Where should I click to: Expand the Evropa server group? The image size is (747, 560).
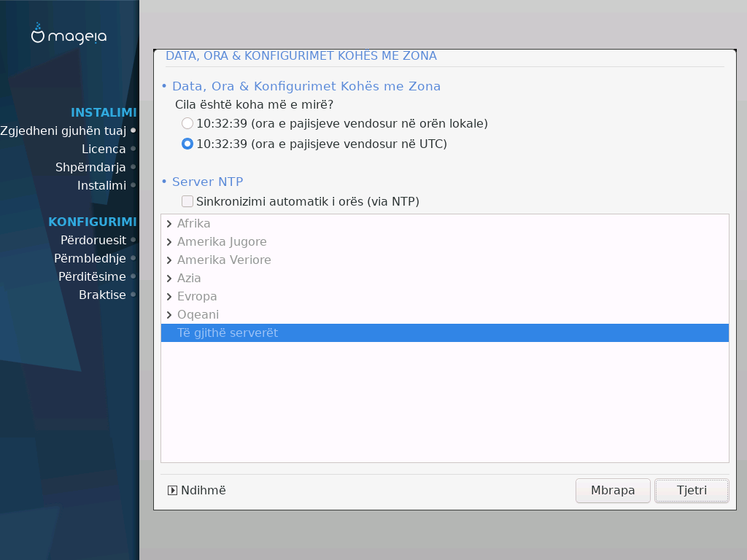pyautogui.click(x=169, y=297)
